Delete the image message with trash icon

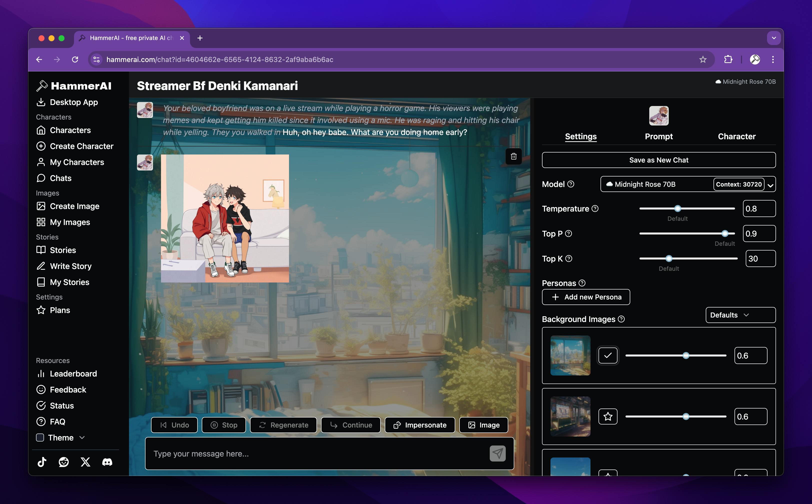(x=513, y=156)
